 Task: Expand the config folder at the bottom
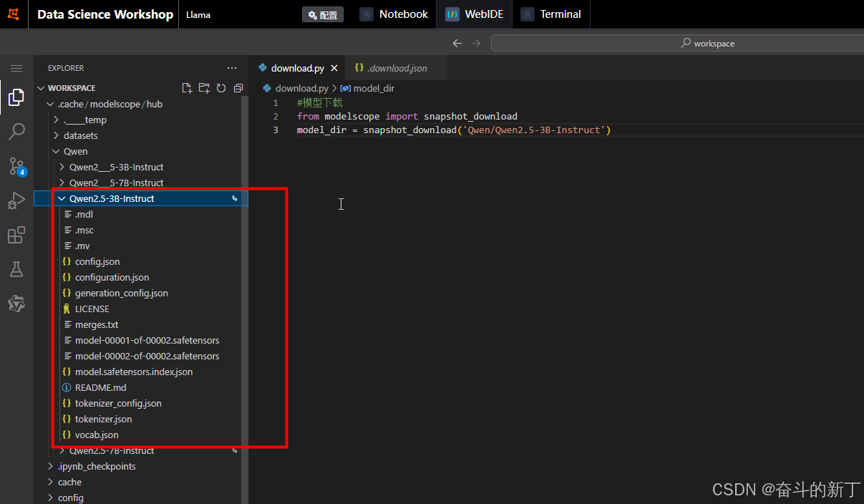(x=70, y=498)
